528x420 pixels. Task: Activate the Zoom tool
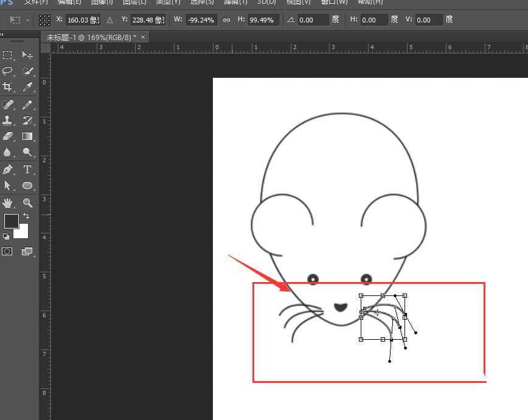point(28,202)
